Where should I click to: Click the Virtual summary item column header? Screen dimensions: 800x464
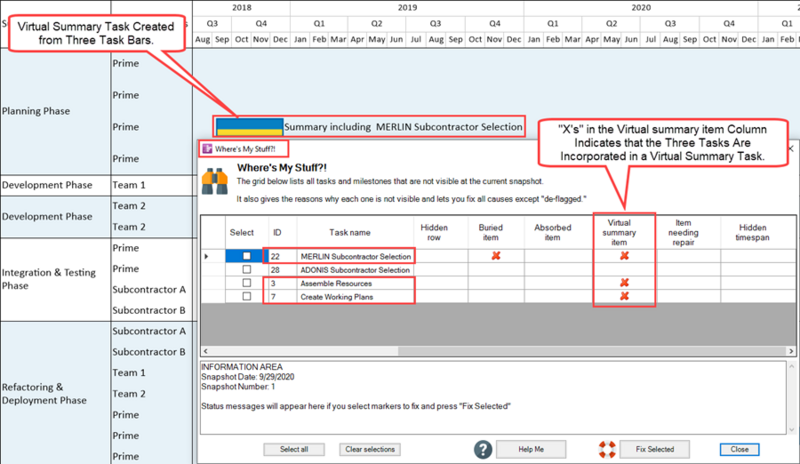click(x=619, y=232)
